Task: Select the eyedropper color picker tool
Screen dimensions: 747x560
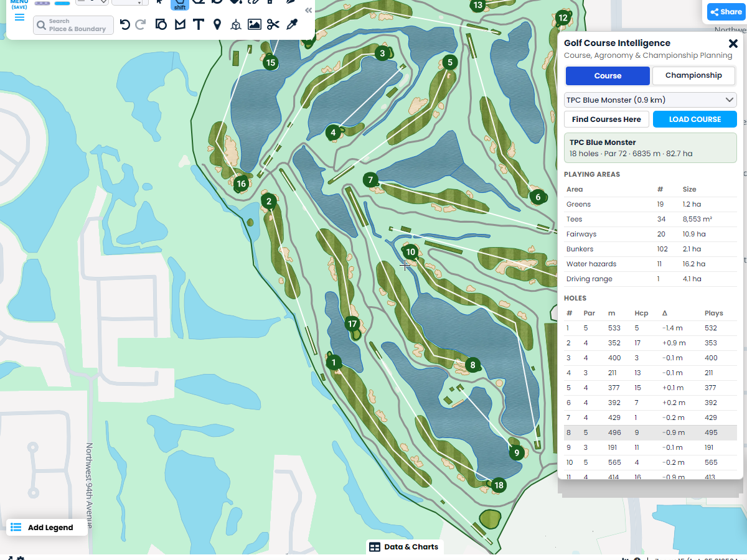Action: point(291,24)
